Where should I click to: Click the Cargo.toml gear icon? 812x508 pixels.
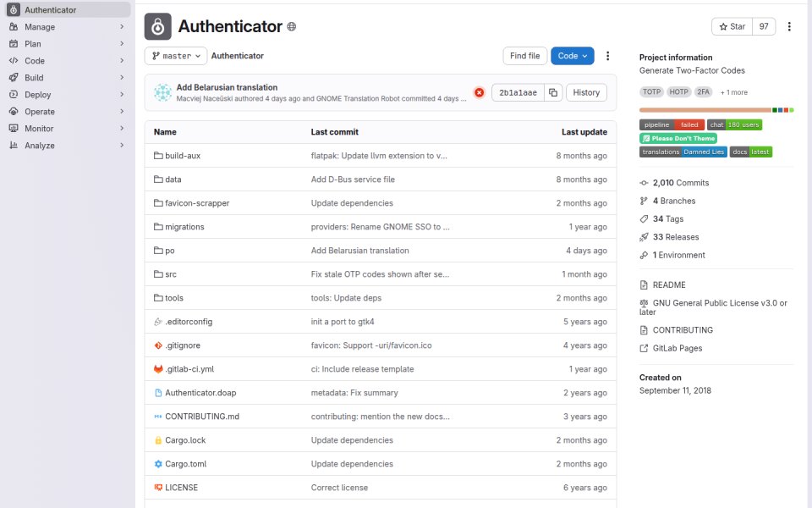pyautogui.click(x=158, y=464)
